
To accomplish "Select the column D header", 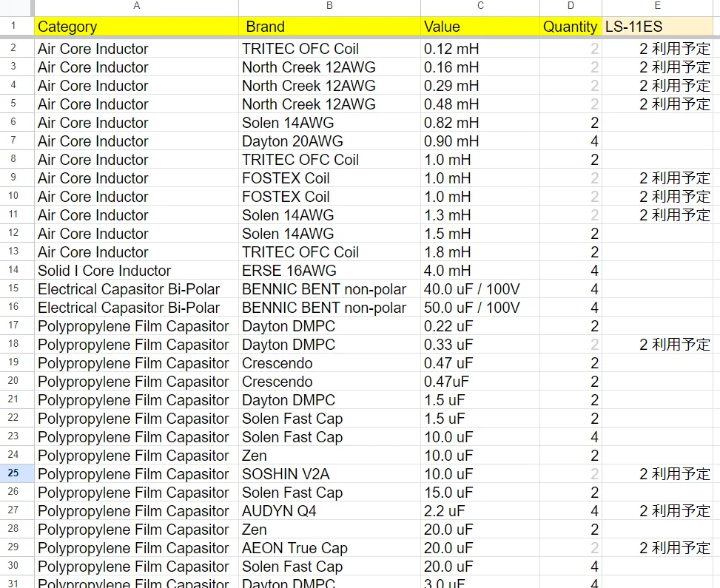I will click(x=571, y=6).
